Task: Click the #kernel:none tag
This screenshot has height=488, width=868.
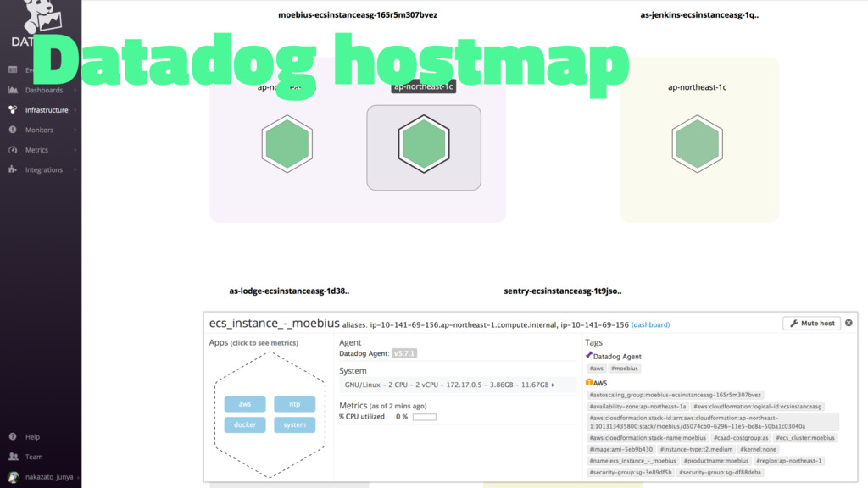Action: [x=758, y=449]
